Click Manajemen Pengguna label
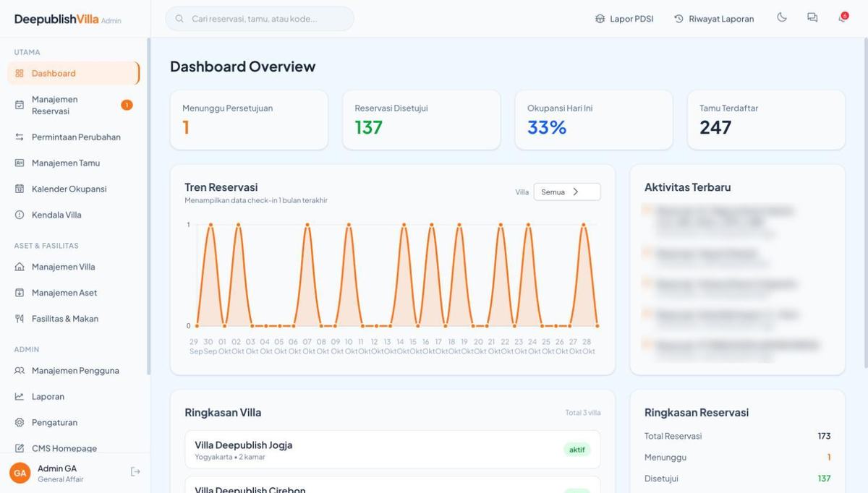Screen dimensions: 868x493 tap(75, 371)
